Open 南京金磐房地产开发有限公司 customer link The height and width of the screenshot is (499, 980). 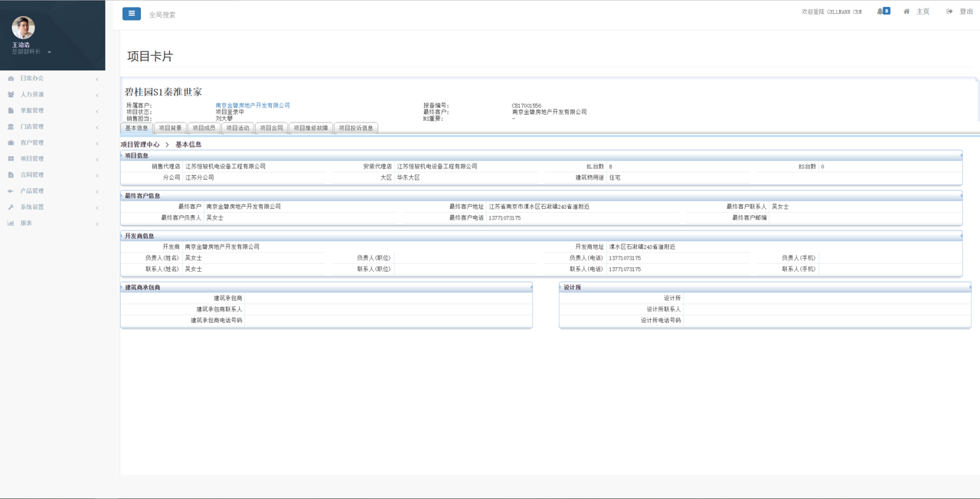(x=253, y=106)
